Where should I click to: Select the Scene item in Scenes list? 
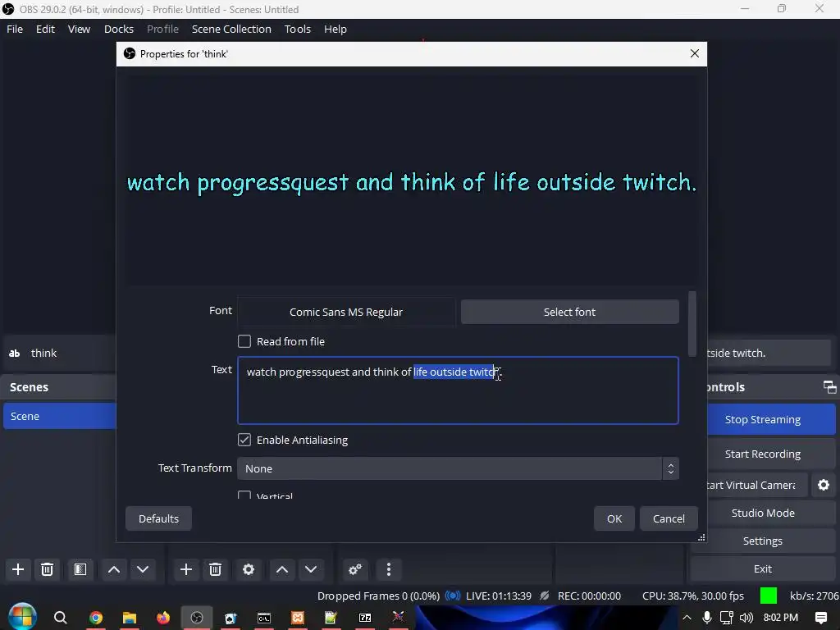(59, 416)
